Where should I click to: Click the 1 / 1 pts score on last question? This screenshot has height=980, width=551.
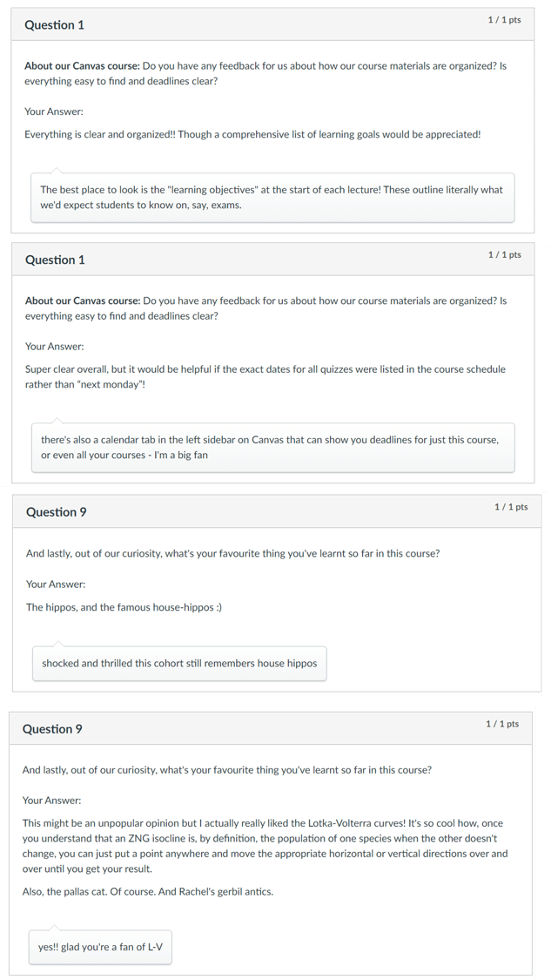[x=502, y=725]
